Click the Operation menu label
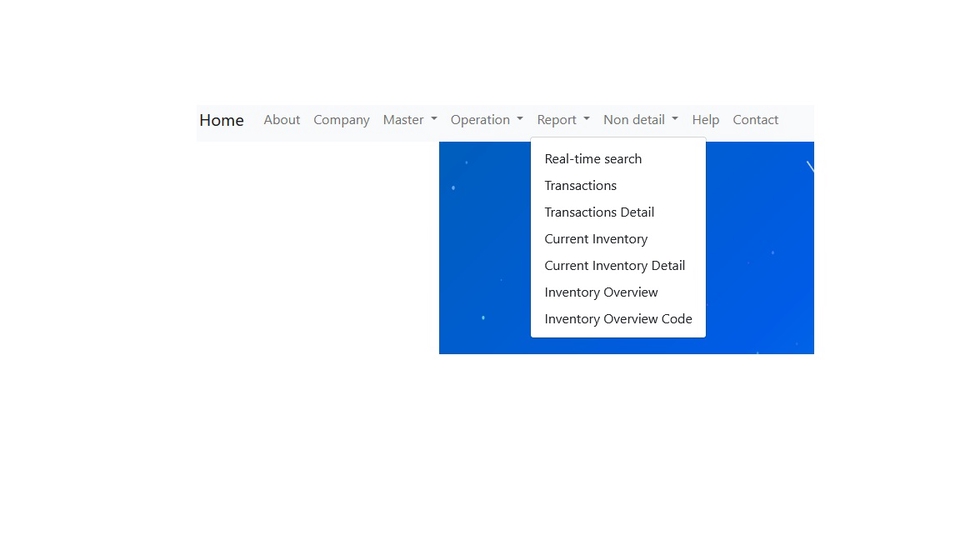 [480, 120]
